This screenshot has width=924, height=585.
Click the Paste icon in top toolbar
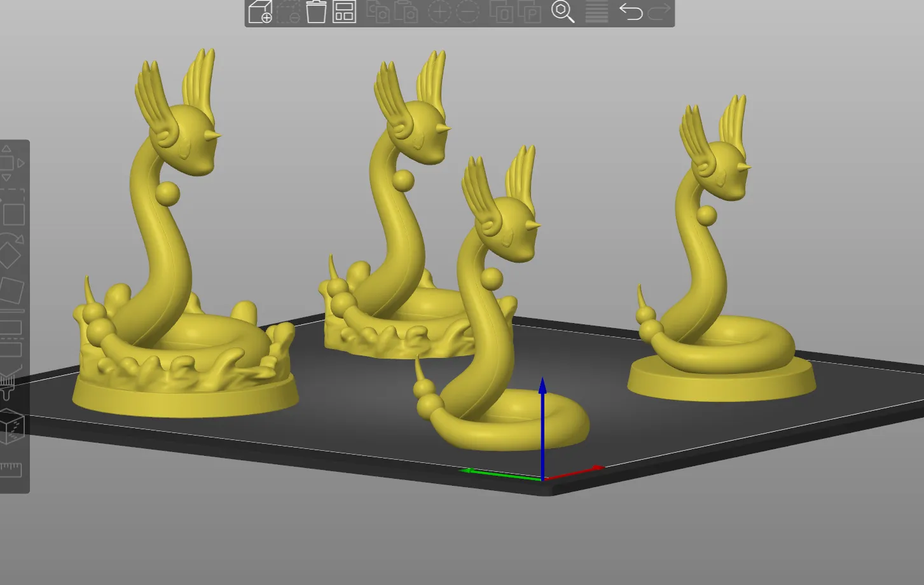pos(406,11)
